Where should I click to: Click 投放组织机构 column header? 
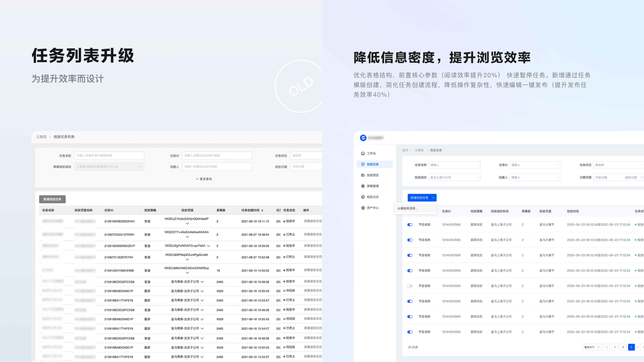500,211
